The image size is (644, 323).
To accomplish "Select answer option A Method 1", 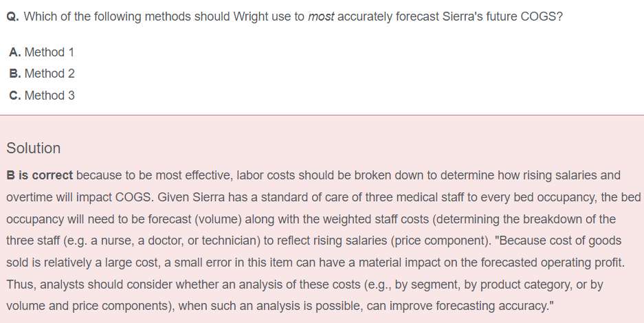I will pyautogui.click(x=41, y=52).
